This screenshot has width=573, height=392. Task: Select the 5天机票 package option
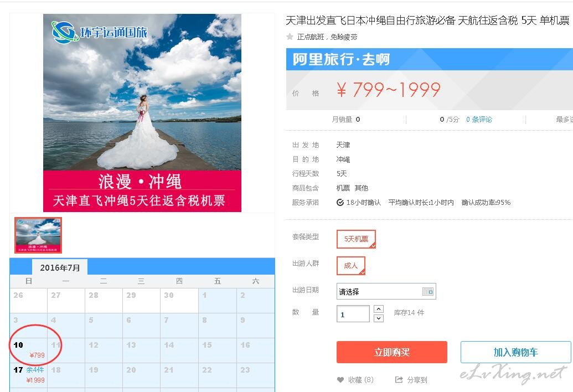tap(356, 239)
